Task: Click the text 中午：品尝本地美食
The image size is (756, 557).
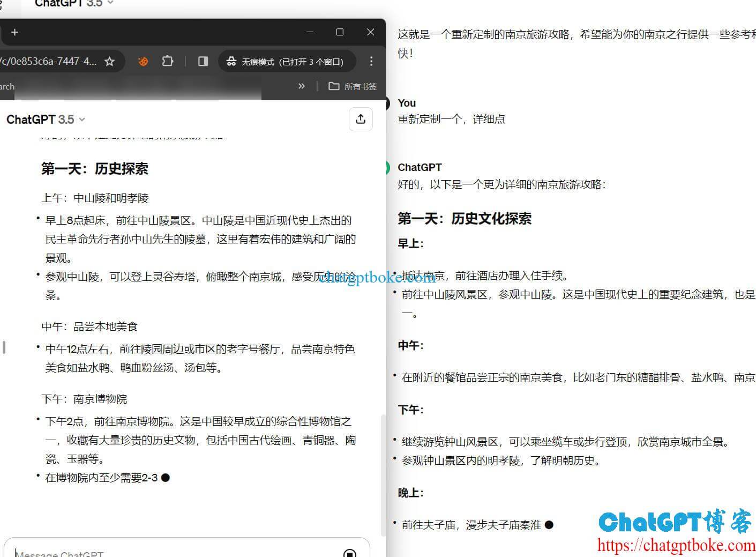Action: 89,326
